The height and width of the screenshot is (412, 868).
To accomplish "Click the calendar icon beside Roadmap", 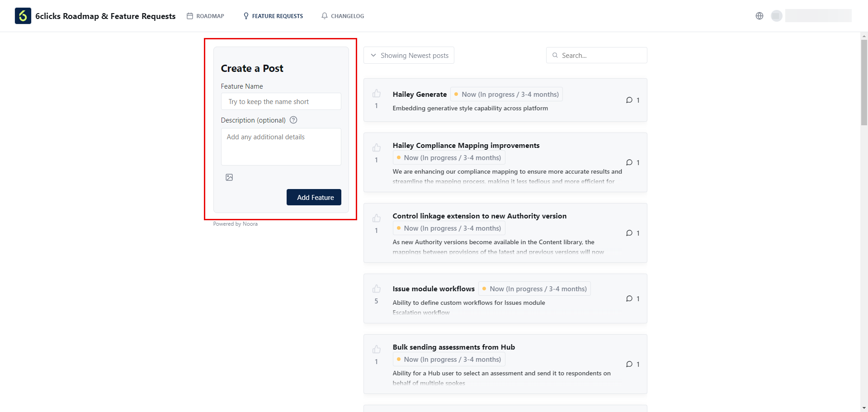I will tap(189, 16).
